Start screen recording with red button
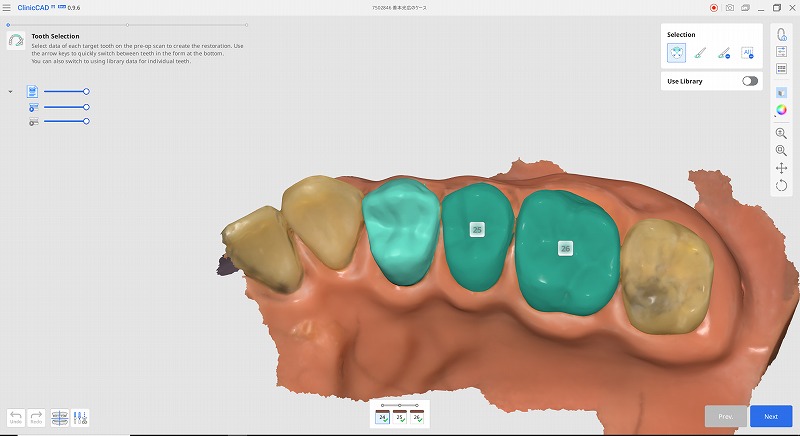800x436 pixels. tap(714, 8)
